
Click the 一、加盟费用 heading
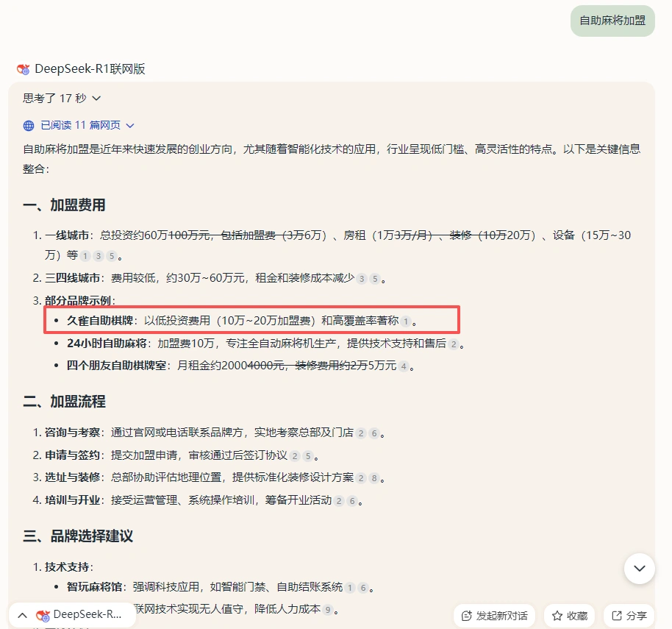click(64, 205)
